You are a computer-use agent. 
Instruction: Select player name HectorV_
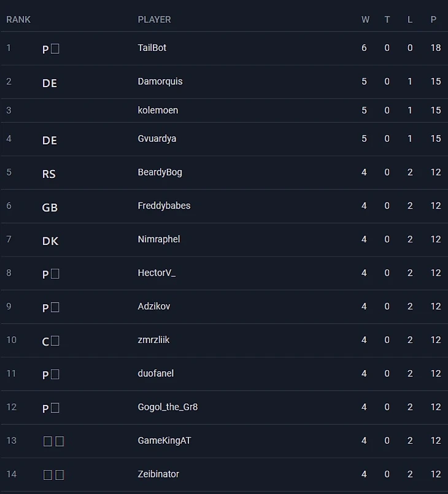[156, 272]
